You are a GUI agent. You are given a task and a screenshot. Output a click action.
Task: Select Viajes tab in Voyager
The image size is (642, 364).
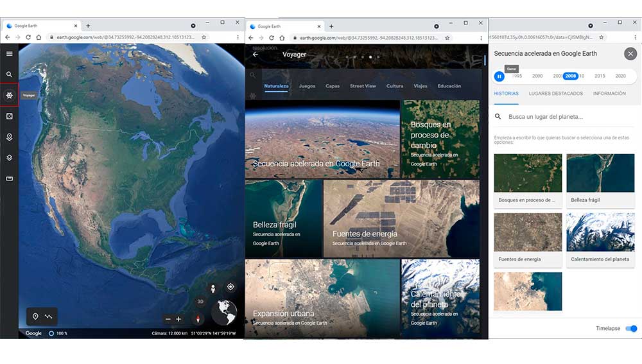(x=421, y=86)
